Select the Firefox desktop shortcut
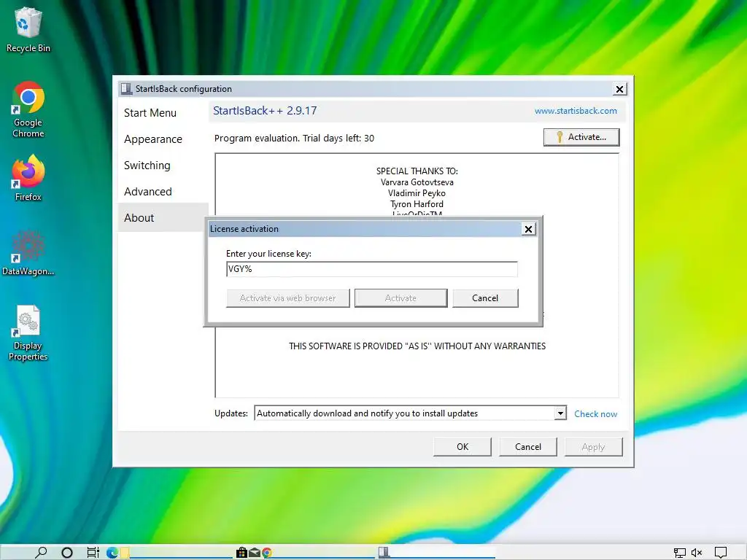747x560 pixels. tap(28, 178)
